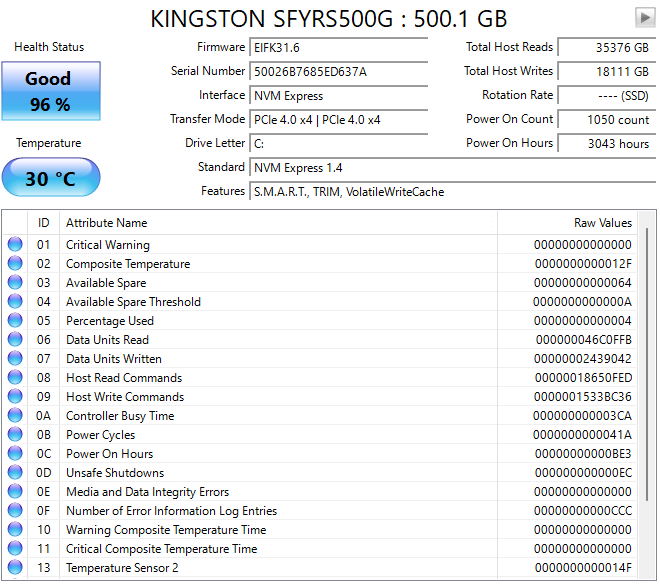Click the status circle for Temperature Sensor 2
660x585 pixels.
coord(15,567)
